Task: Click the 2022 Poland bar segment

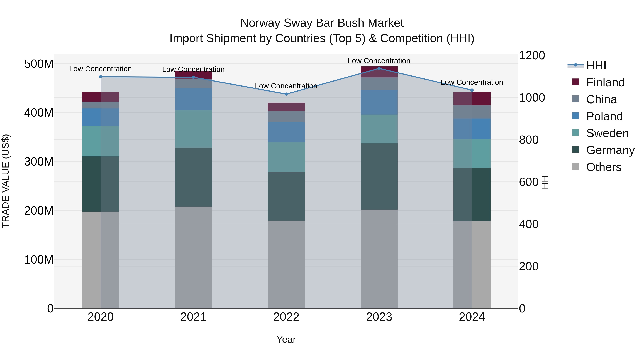Action: 286,132
